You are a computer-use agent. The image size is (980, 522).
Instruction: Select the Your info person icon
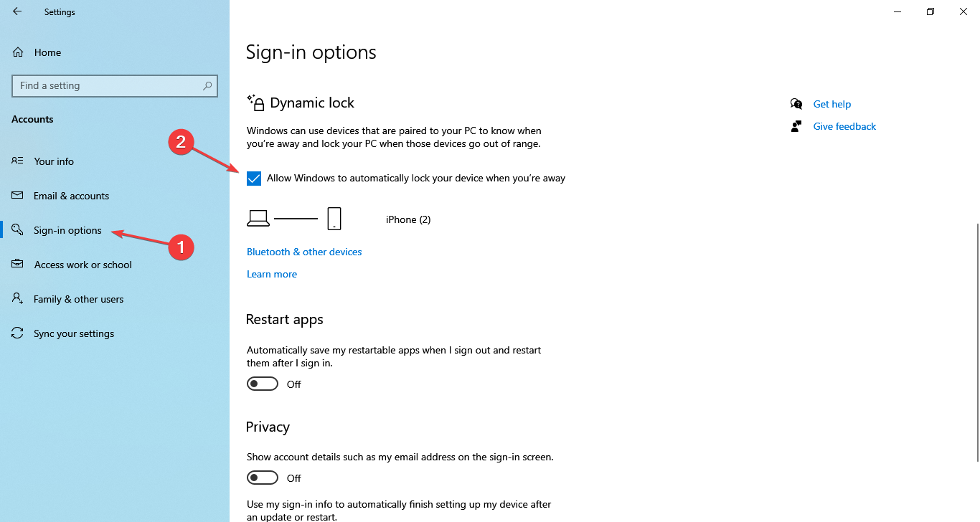pos(17,161)
